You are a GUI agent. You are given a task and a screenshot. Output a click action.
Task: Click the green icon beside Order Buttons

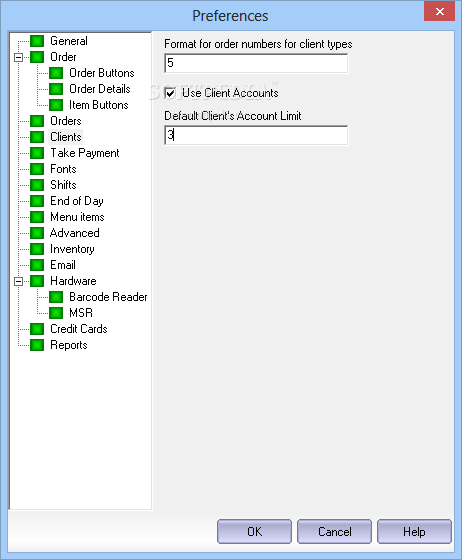pyautogui.click(x=56, y=73)
